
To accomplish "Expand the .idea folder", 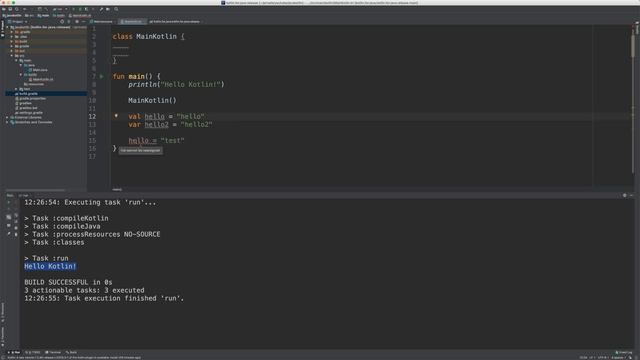I will [12, 37].
